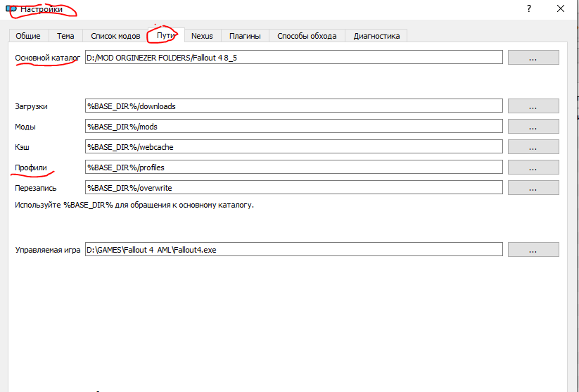This screenshot has width=579, height=392.
Task: Click the Профили profiles path field
Action: (x=293, y=167)
